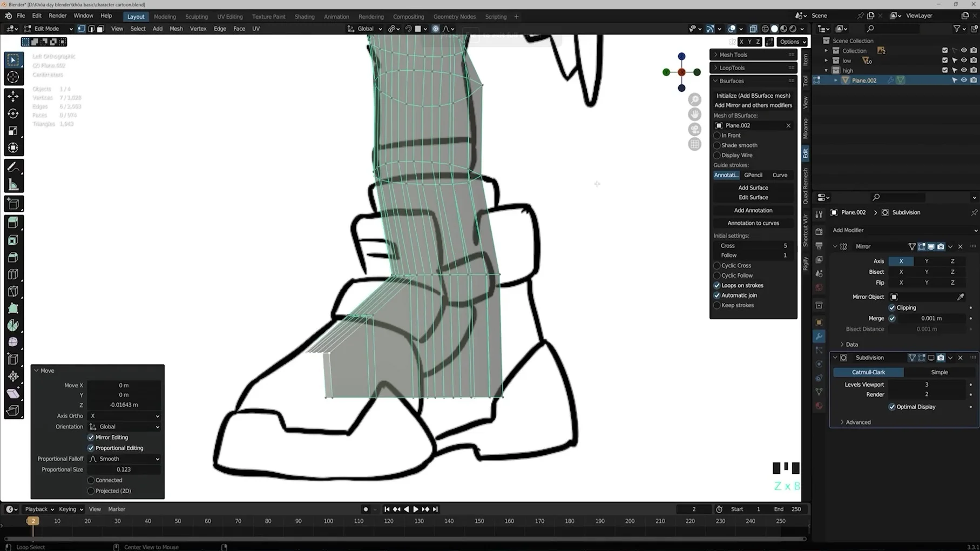This screenshot has height=551, width=980.
Task: Enable face select mode
Action: pyautogui.click(x=100, y=29)
